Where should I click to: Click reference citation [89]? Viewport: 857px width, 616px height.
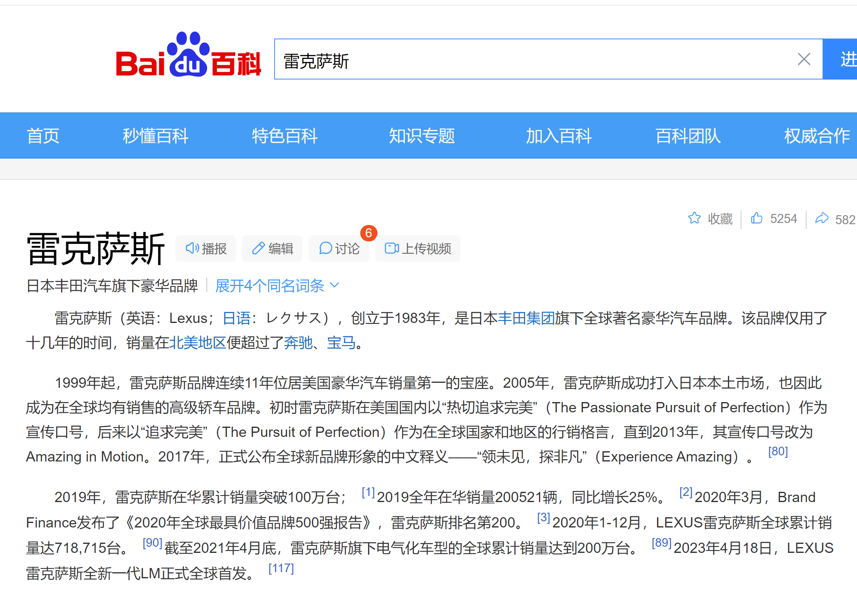pyautogui.click(x=662, y=543)
